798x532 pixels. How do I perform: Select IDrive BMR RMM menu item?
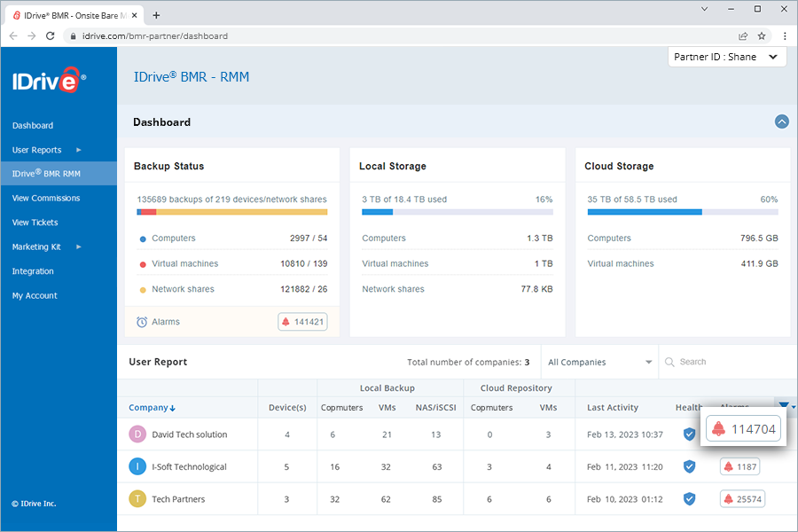click(59, 174)
